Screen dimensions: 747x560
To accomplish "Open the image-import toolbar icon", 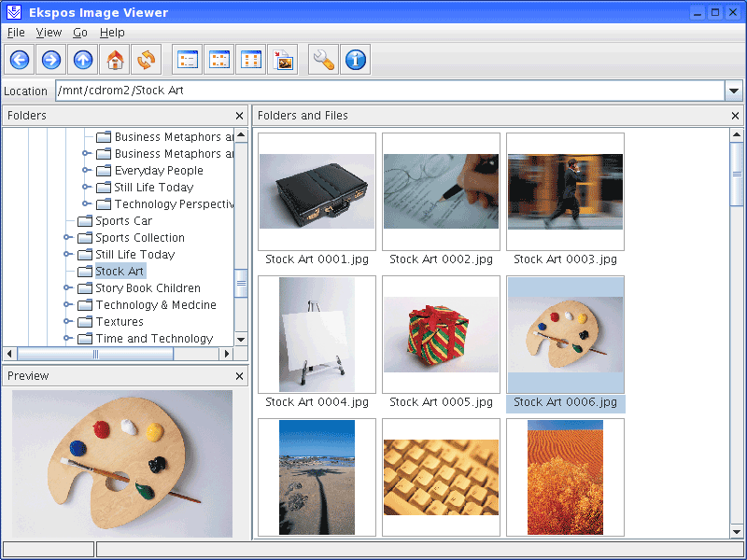I will (x=282, y=61).
